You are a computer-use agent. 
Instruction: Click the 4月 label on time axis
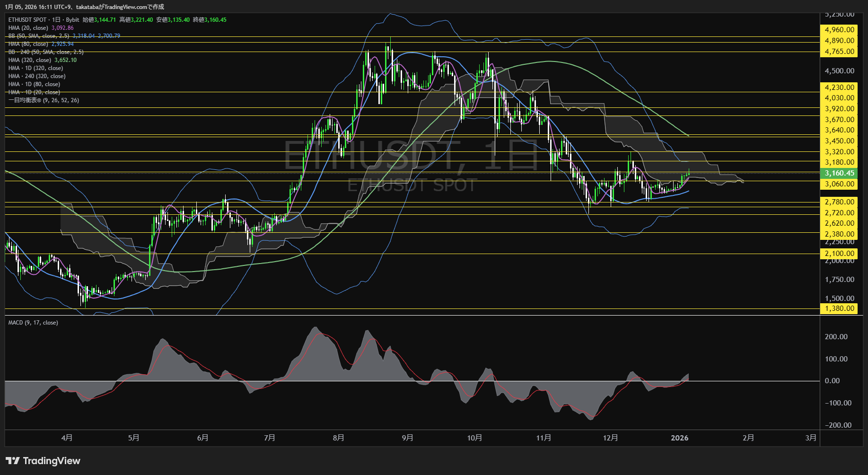point(67,438)
